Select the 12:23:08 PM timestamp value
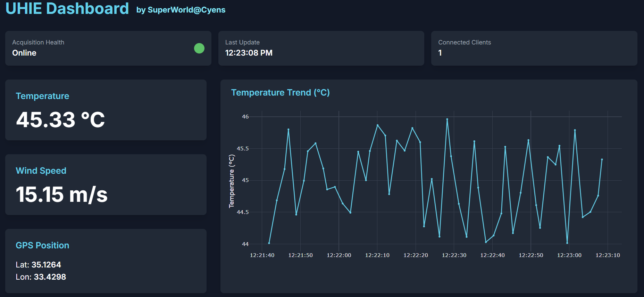The image size is (644, 297). (249, 53)
